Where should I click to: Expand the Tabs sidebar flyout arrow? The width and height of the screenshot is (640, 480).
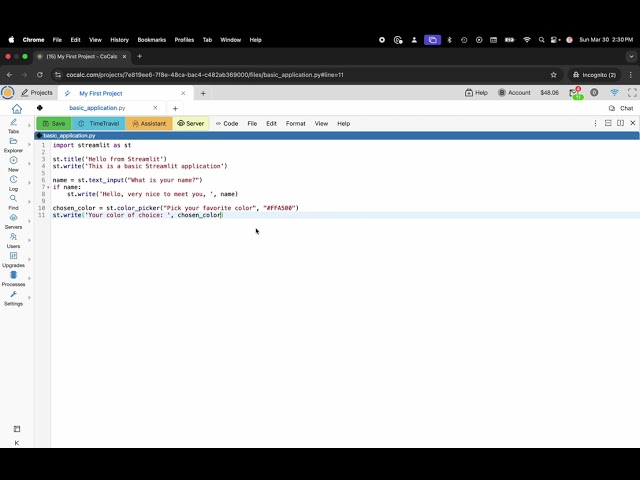tap(29, 125)
